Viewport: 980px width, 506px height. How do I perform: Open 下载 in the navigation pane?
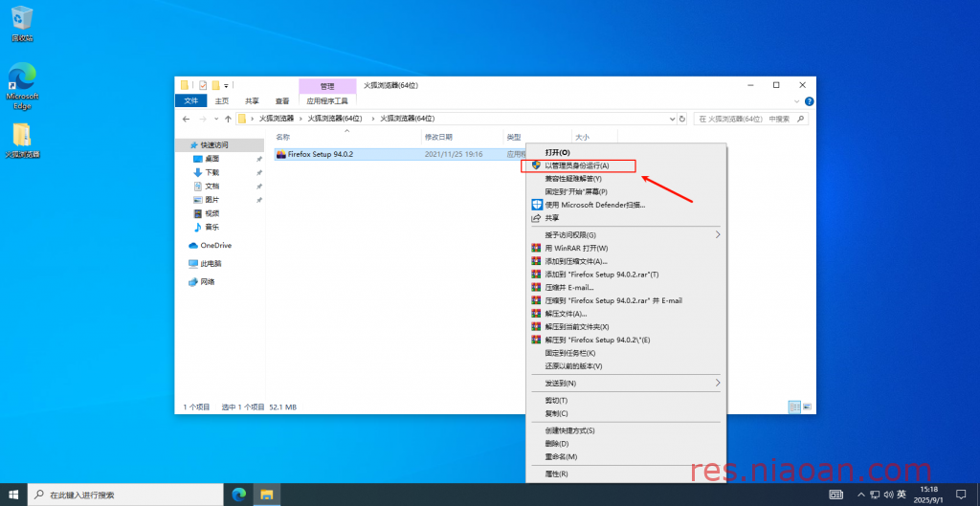[x=212, y=172]
